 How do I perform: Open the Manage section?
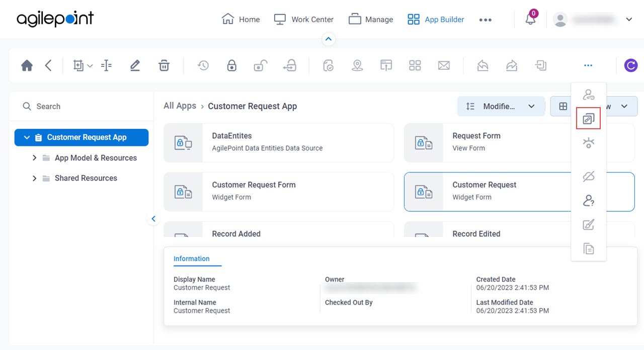(x=371, y=20)
